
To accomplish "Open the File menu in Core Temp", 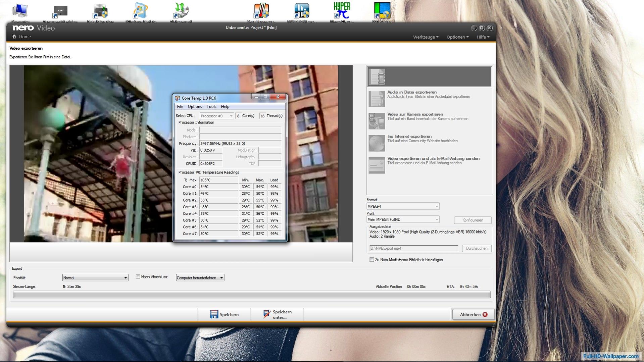I will click(180, 107).
